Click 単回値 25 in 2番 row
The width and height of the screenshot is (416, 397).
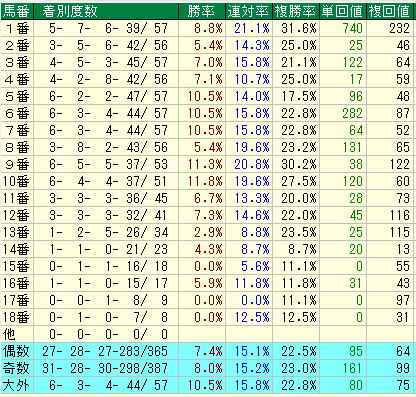pyautogui.click(x=356, y=46)
